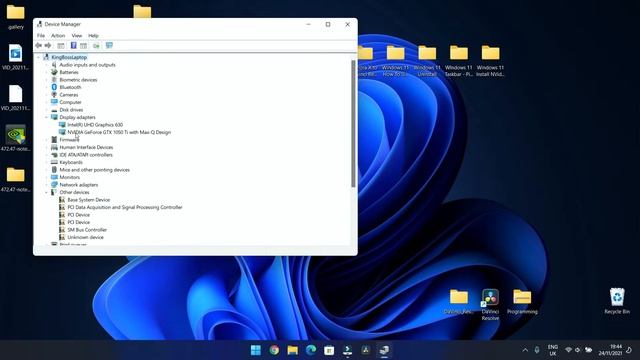Open the View menu
Screen dimensions: 640x360
point(77,36)
